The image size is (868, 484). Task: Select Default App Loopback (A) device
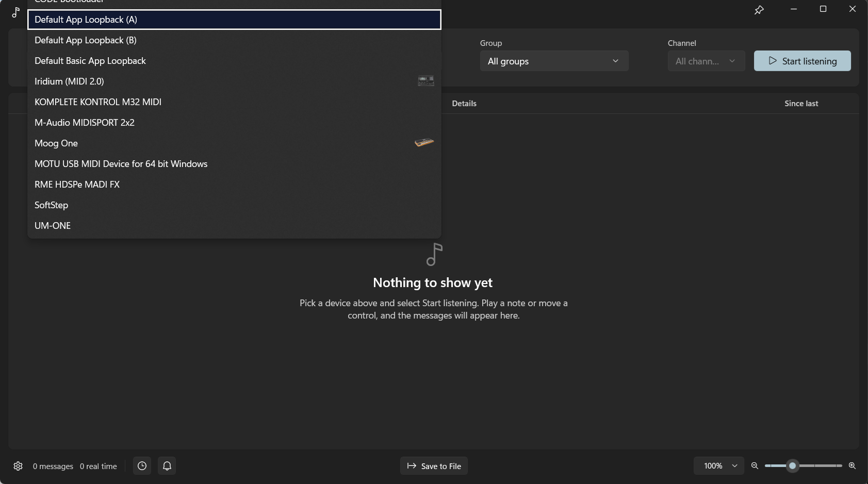pos(234,20)
